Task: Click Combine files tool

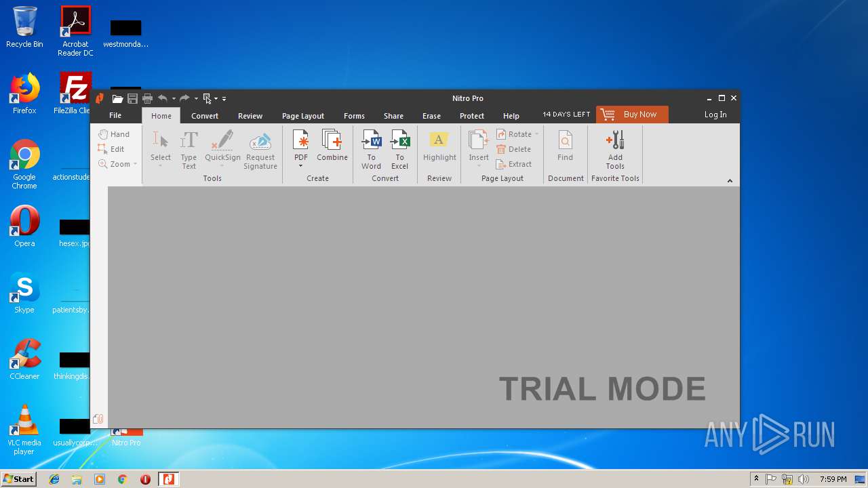Action: click(x=332, y=146)
